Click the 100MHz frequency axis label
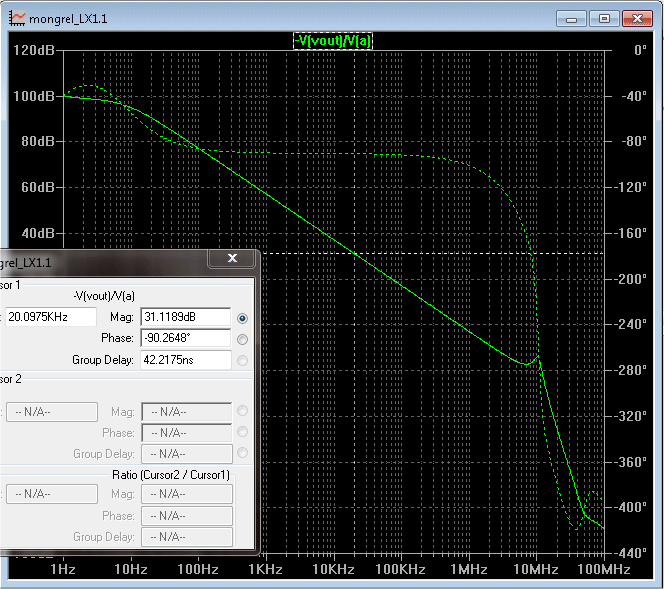The width and height of the screenshot is (664, 589). (603, 569)
